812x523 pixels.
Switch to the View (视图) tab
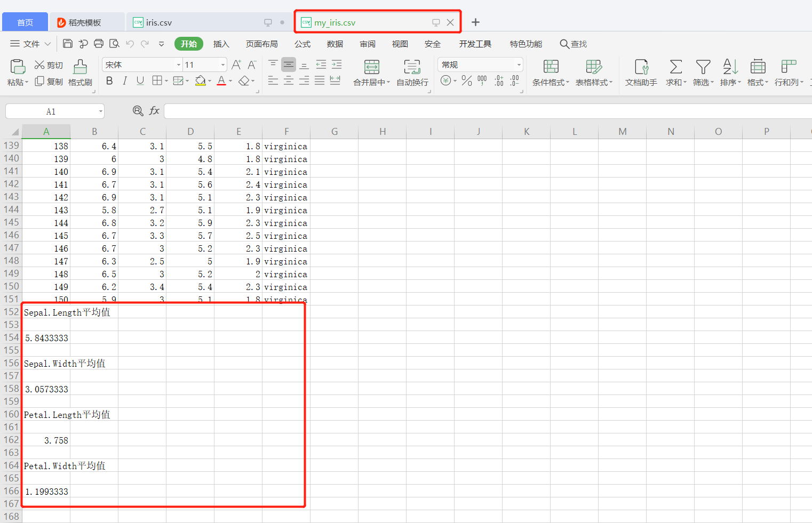coord(400,44)
